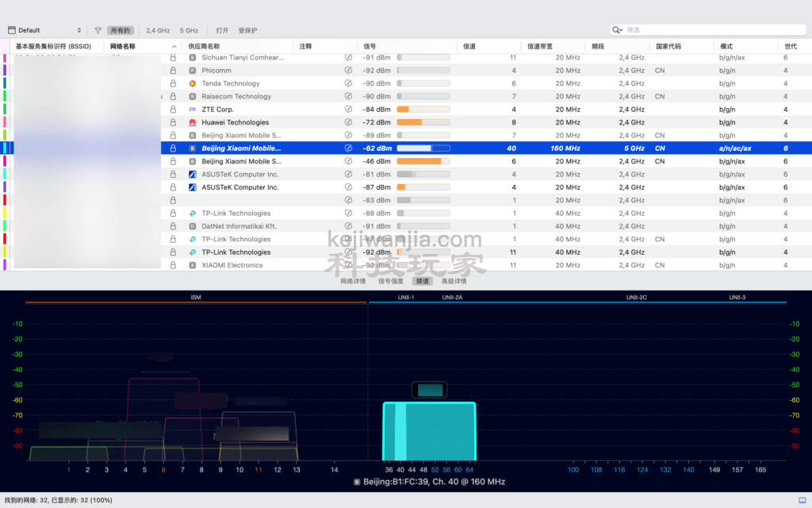Sort by 注释 column header
The image size is (812, 508).
(305, 46)
